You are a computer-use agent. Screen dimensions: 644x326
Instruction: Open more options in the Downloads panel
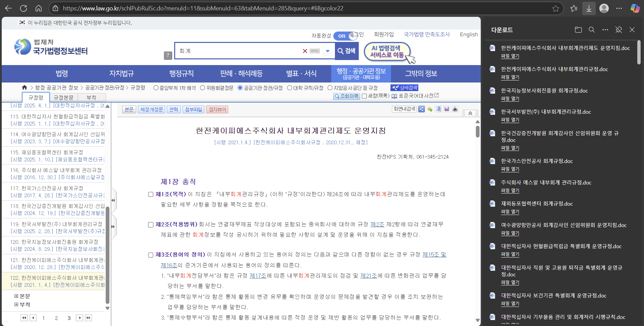[605, 30]
